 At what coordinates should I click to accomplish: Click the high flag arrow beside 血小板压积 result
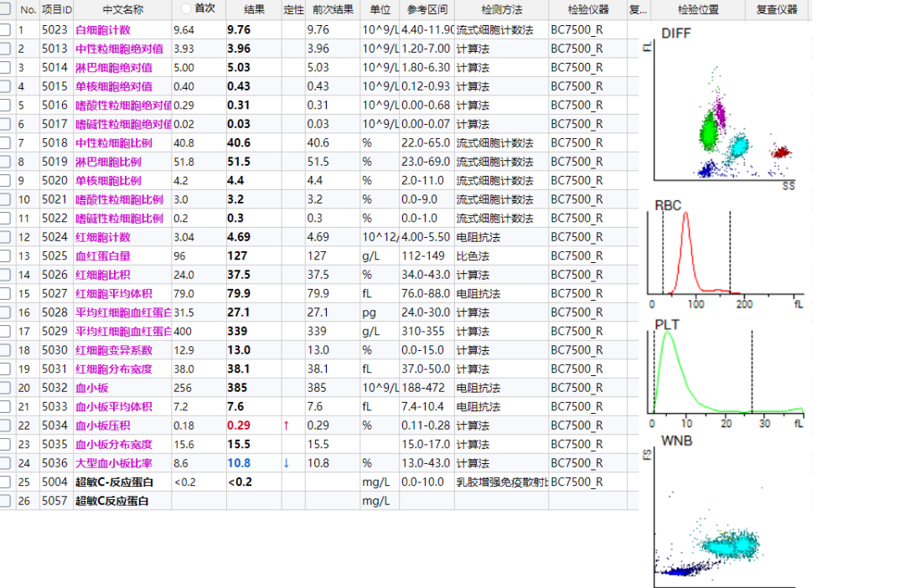tap(286, 426)
